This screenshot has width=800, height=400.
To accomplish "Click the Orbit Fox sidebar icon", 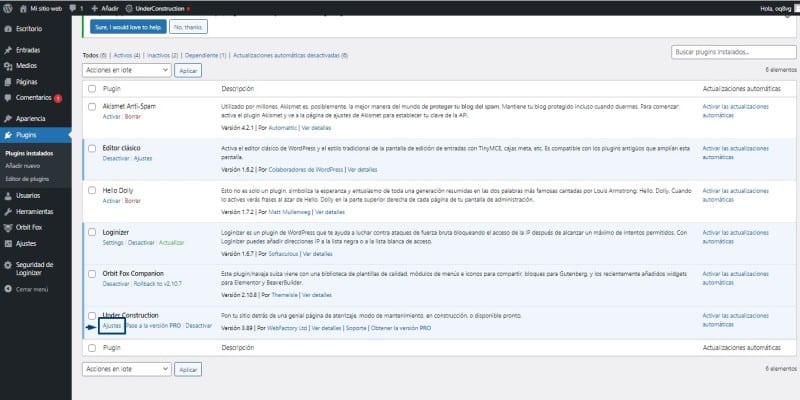I will click(8, 228).
